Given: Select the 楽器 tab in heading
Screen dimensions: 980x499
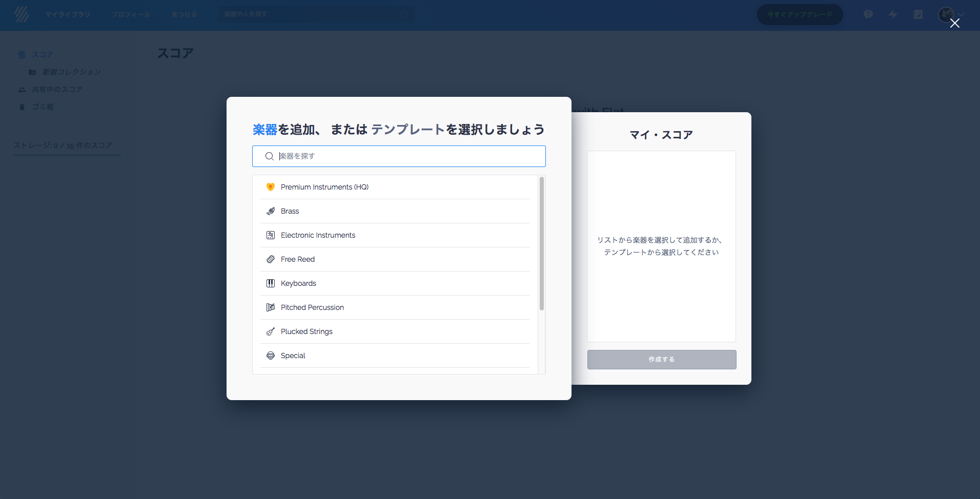Looking at the screenshot, I should [264, 130].
